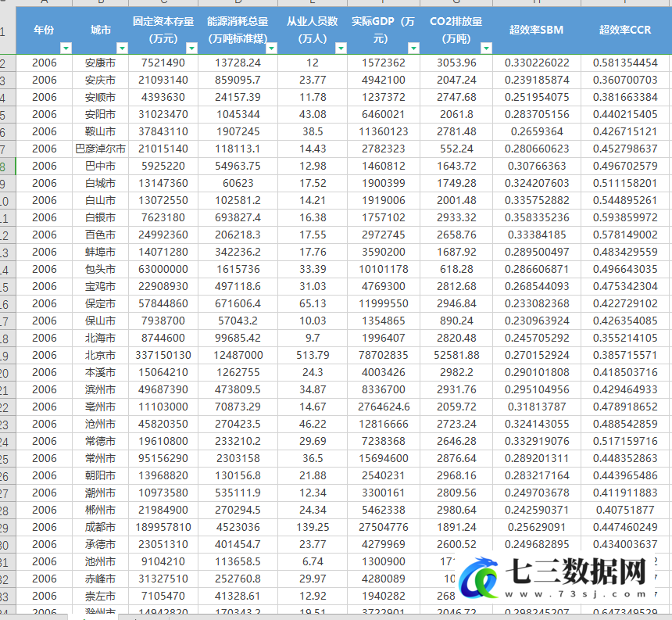
Task: Select SBM value 0.330226022
Action: 537,63
